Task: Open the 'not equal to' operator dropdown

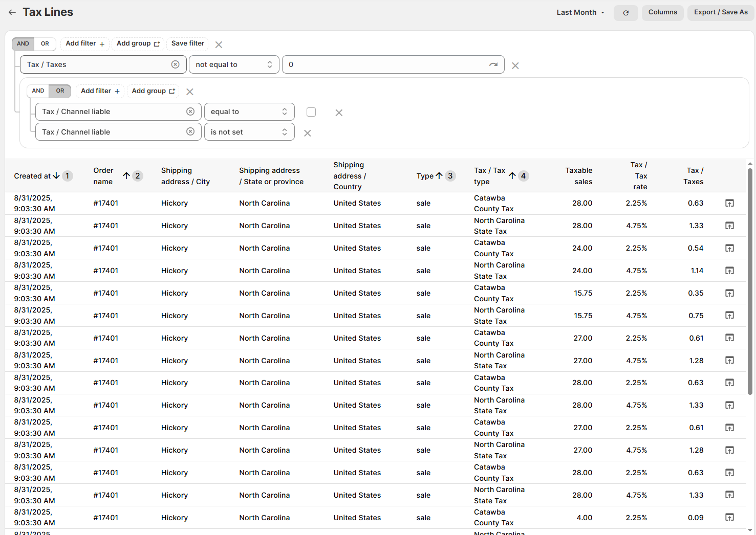Action: [x=233, y=64]
